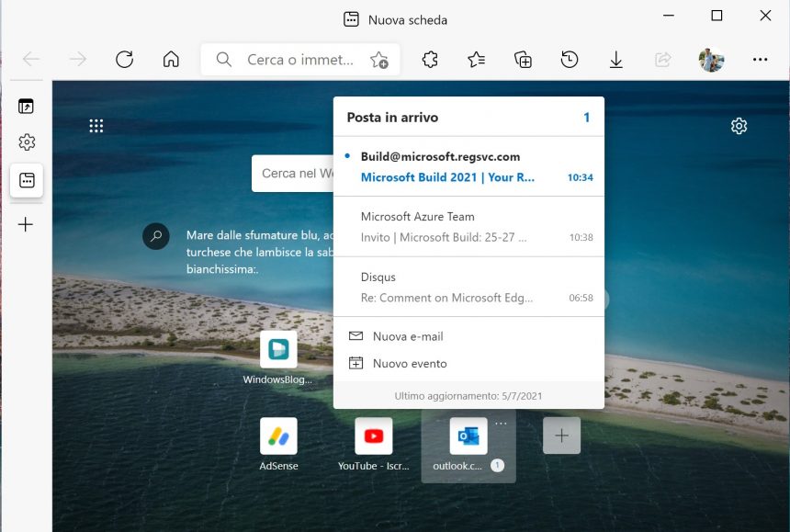This screenshot has height=532, width=790.
Task: Click the 10:38 timestamp
Action: pos(581,237)
